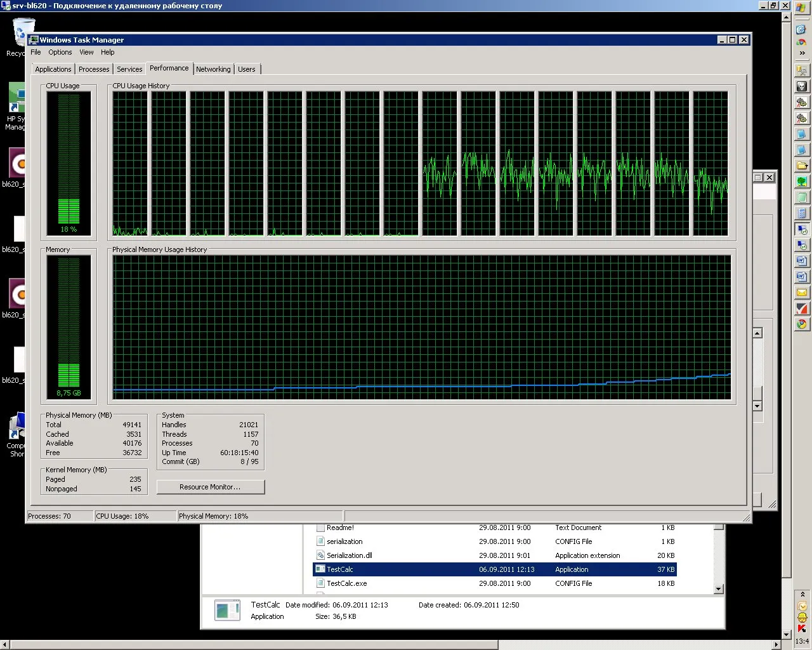Switch to the Services tab
The image size is (812, 650).
click(x=129, y=69)
